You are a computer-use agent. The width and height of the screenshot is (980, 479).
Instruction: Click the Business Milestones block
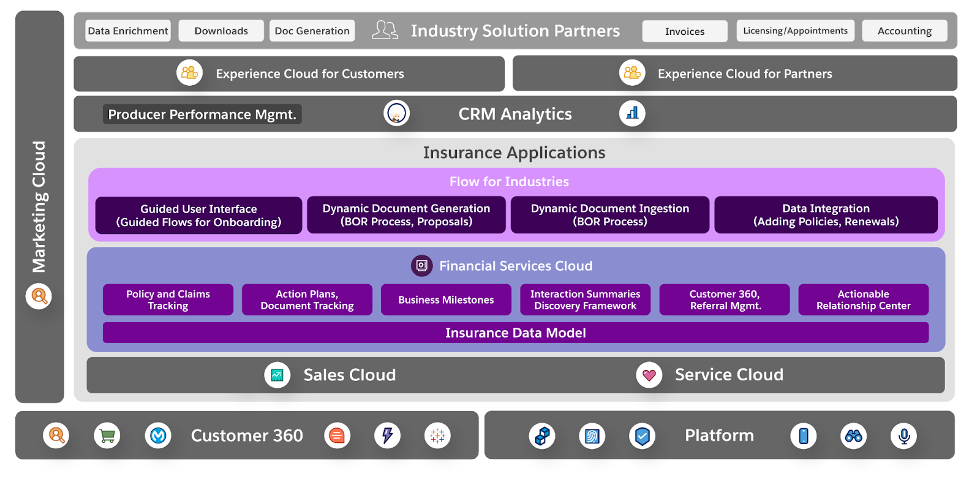pos(446,300)
